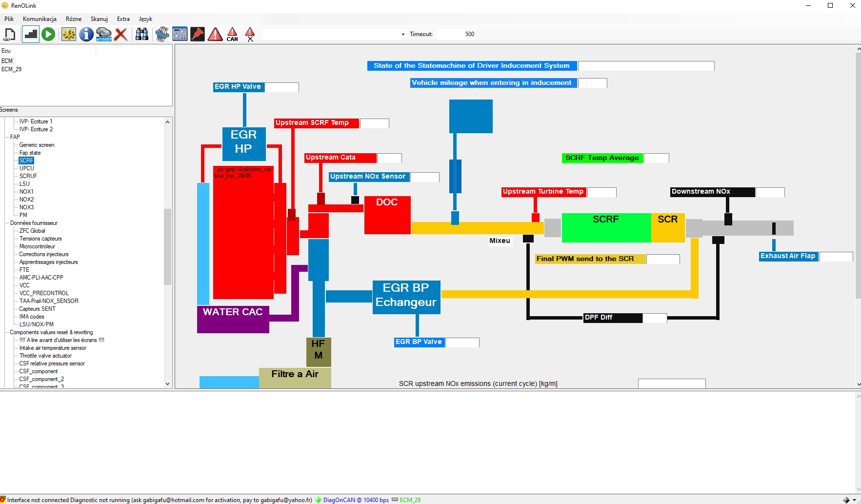Open the control panel knobs icon
The image size is (861, 504).
tap(180, 35)
